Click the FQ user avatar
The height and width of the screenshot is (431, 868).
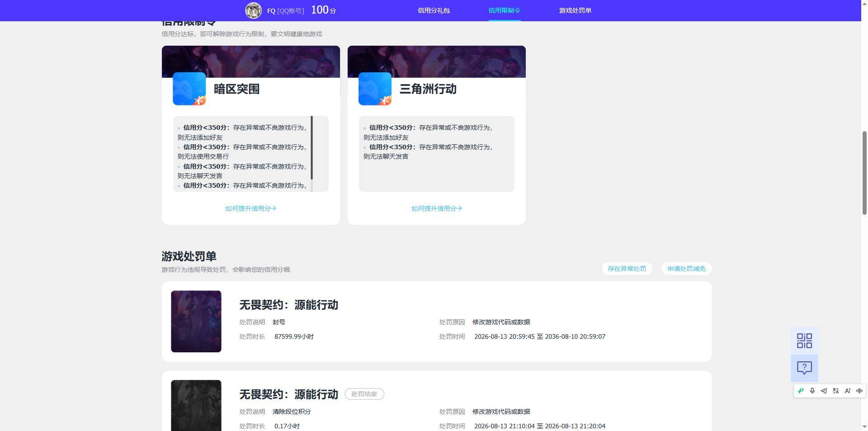253,10
